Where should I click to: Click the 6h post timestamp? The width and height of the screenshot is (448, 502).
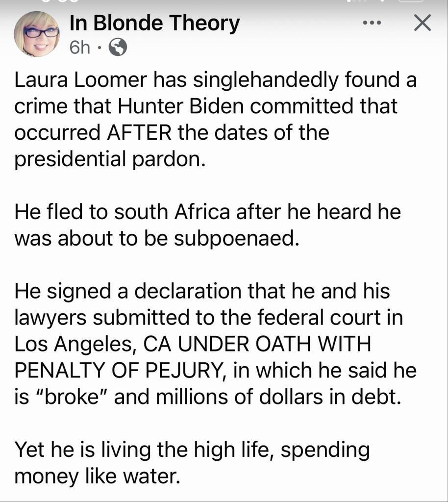click(x=80, y=48)
